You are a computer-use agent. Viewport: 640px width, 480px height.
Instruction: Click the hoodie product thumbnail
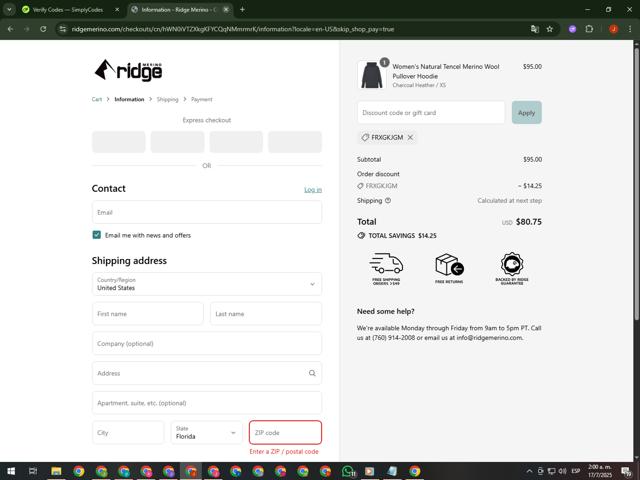371,75
